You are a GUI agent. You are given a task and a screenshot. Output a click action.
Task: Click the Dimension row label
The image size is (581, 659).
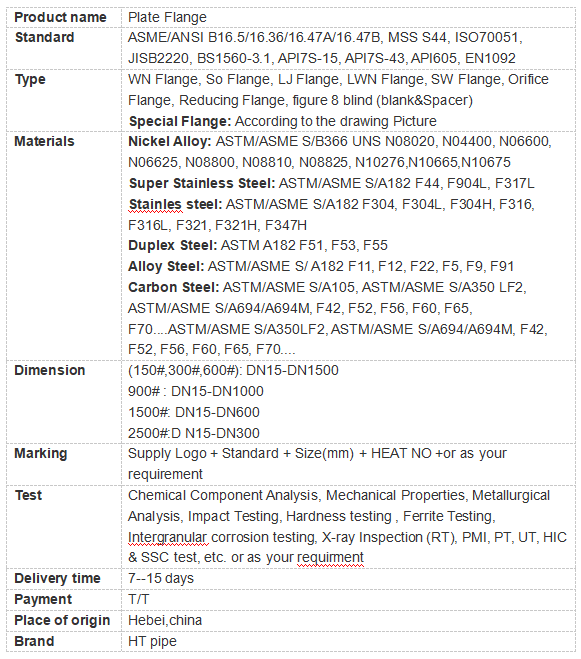pos(50,371)
